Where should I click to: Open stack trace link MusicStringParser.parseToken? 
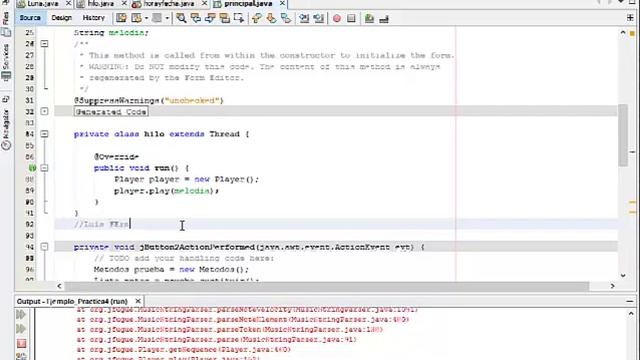pos(229,329)
